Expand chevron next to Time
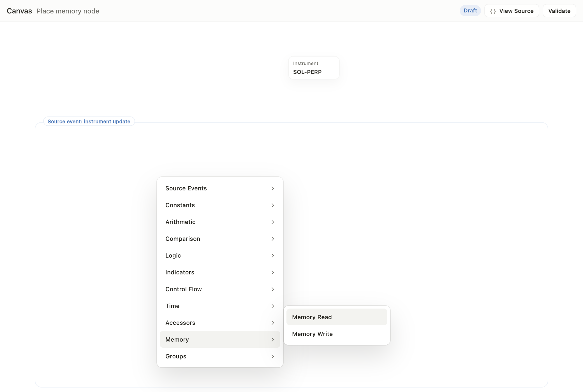This screenshot has width=583, height=392. [x=273, y=306]
